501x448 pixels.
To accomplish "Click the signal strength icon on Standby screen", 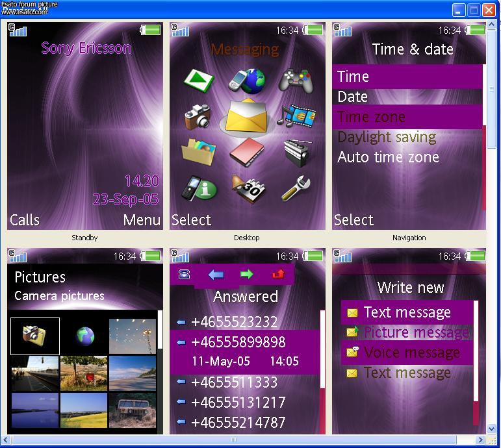I will click(18, 30).
